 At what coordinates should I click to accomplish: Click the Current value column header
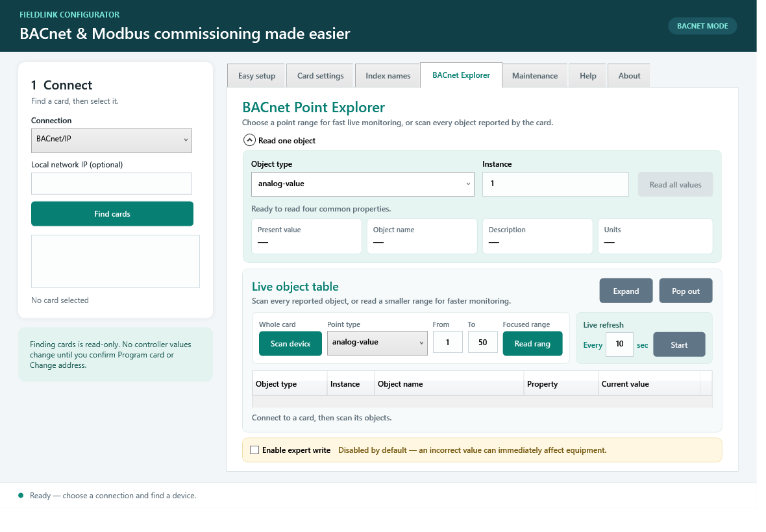(x=649, y=383)
